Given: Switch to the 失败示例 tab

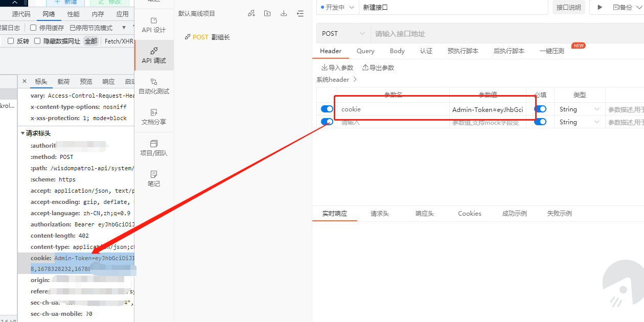Looking at the screenshot, I should (560, 214).
